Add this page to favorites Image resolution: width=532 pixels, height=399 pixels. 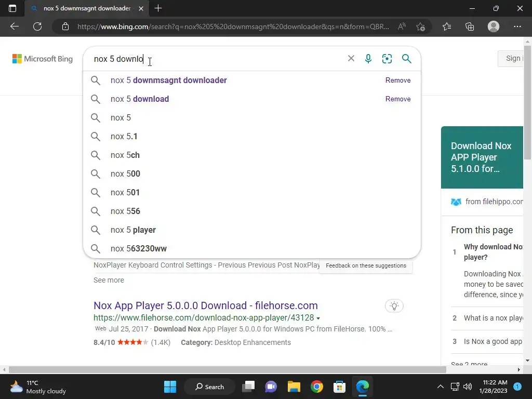pyautogui.click(x=421, y=26)
